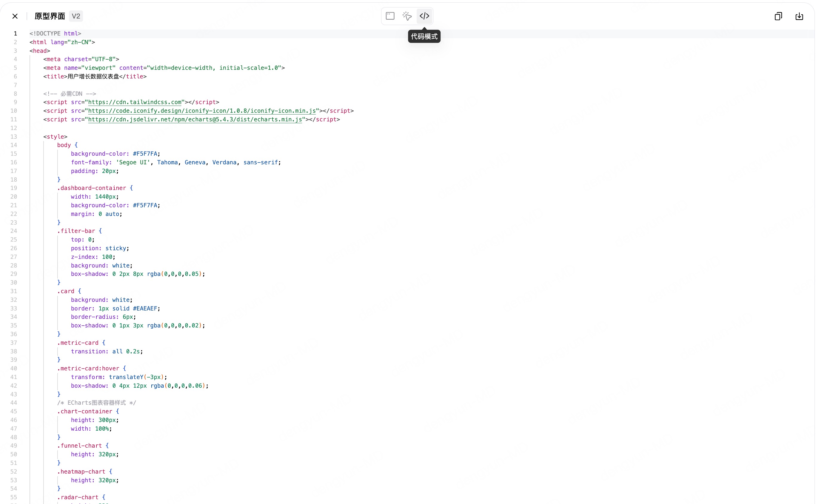Click the 必需CDN comment line
Viewport: 816px width, 504px height.
[69, 94]
